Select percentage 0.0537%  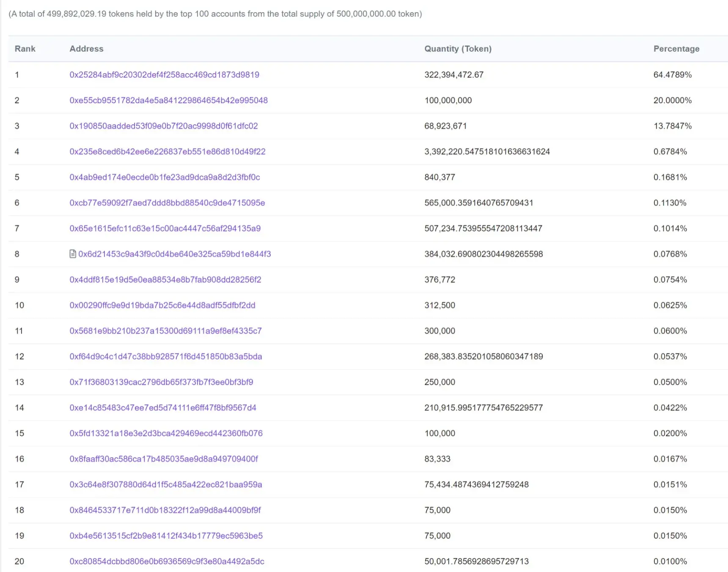(670, 356)
